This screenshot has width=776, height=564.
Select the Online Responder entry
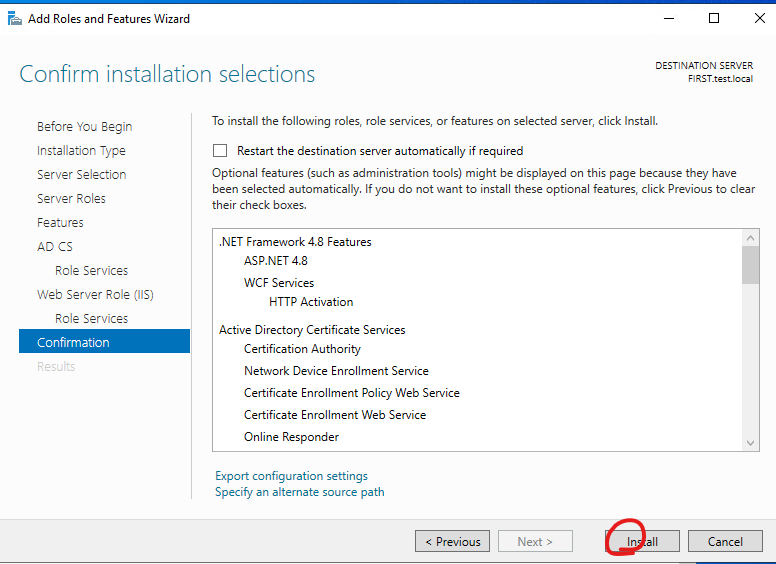pyautogui.click(x=291, y=437)
